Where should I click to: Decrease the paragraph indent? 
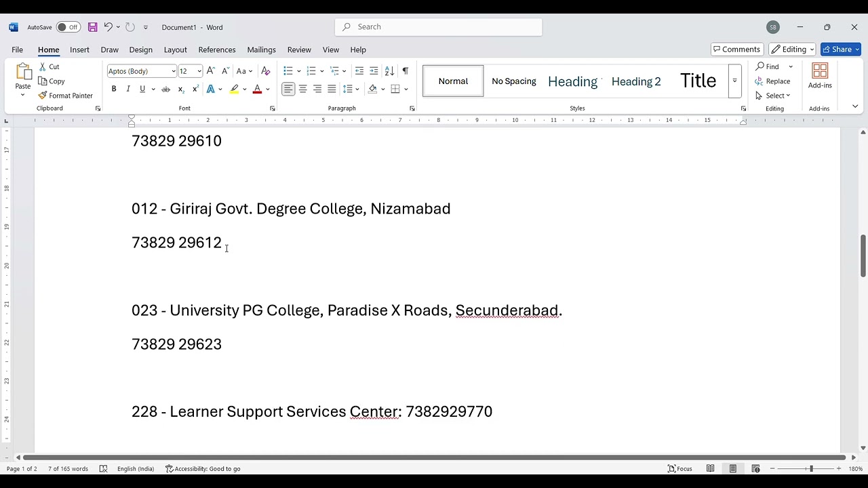click(x=359, y=71)
